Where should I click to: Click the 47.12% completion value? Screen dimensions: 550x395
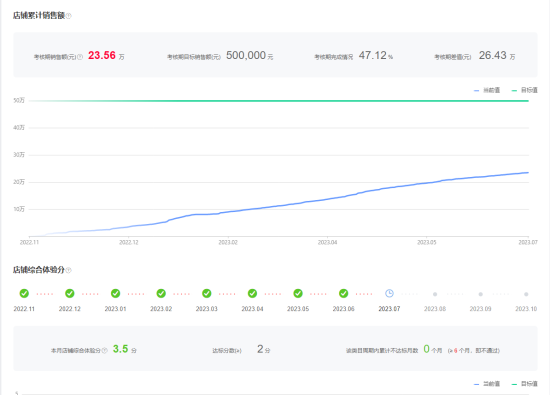(376, 55)
